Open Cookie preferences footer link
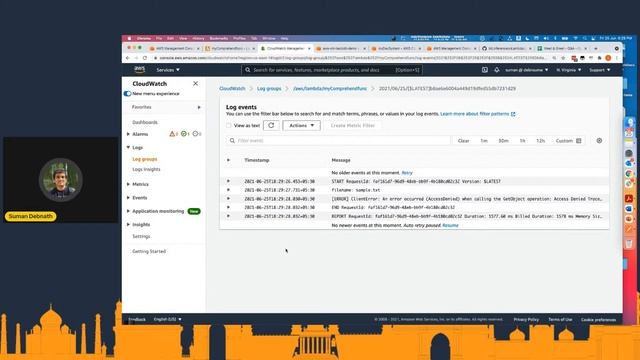Image resolution: width=640 pixels, height=360 pixels. click(598, 320)
